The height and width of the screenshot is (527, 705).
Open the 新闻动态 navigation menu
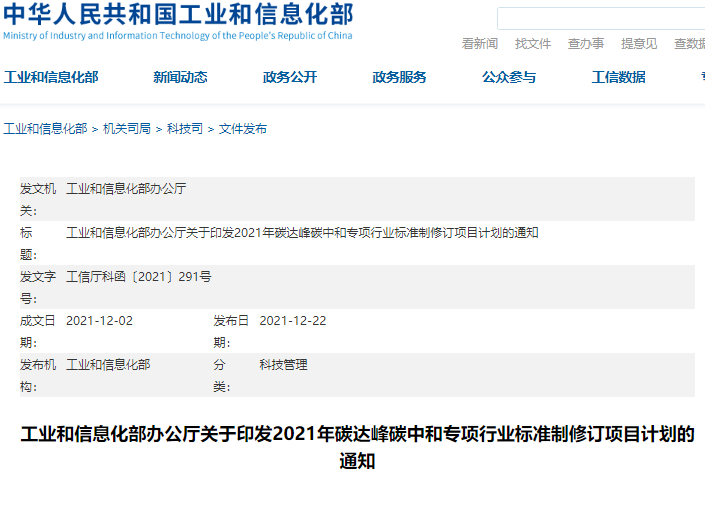click(180, 78)
